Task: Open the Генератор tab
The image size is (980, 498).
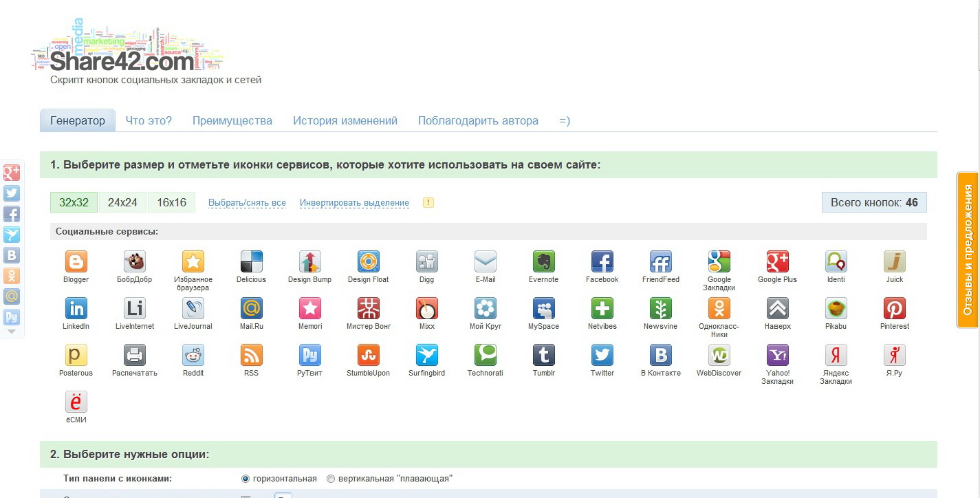Action: tap(78, 120)
